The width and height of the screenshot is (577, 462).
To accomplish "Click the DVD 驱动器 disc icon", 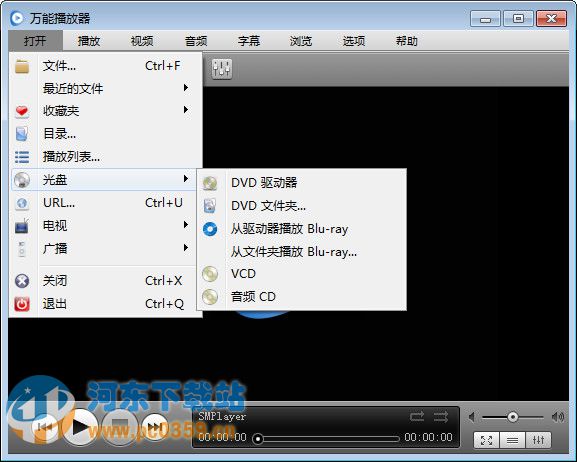I will tap(210, 183).
